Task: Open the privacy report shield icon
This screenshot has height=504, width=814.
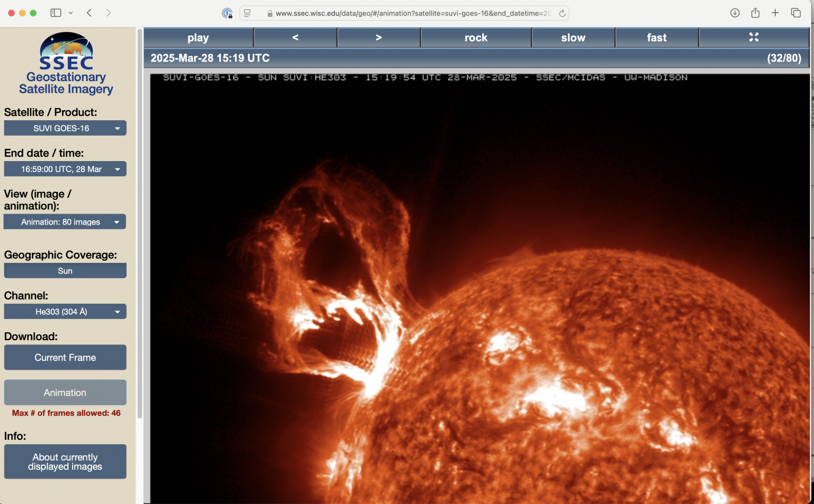Action: click(227, 13)
